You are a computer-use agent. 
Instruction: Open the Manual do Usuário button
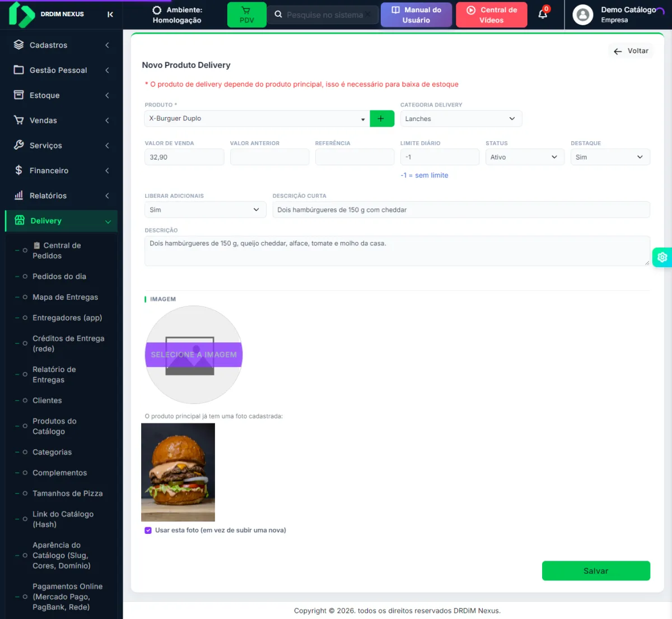(416, 15)
